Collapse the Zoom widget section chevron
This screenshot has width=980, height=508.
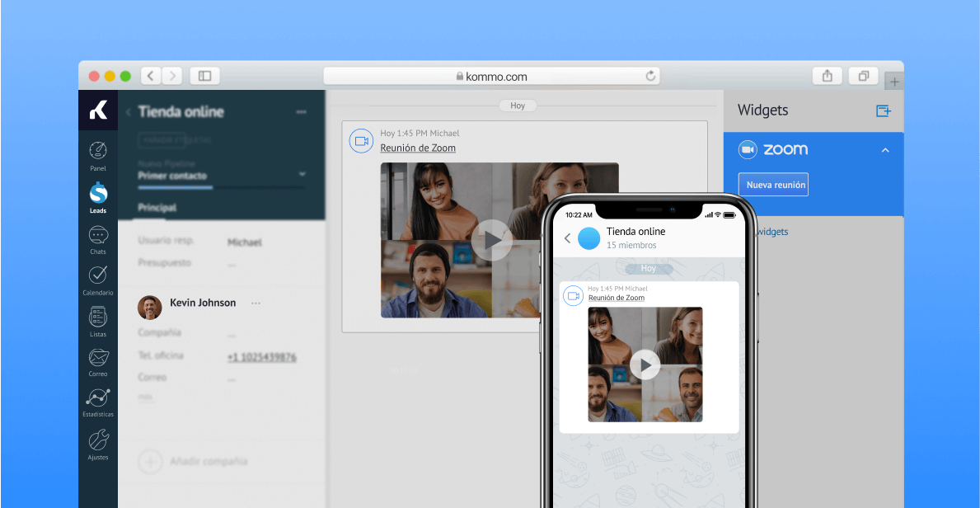(885, 150)
